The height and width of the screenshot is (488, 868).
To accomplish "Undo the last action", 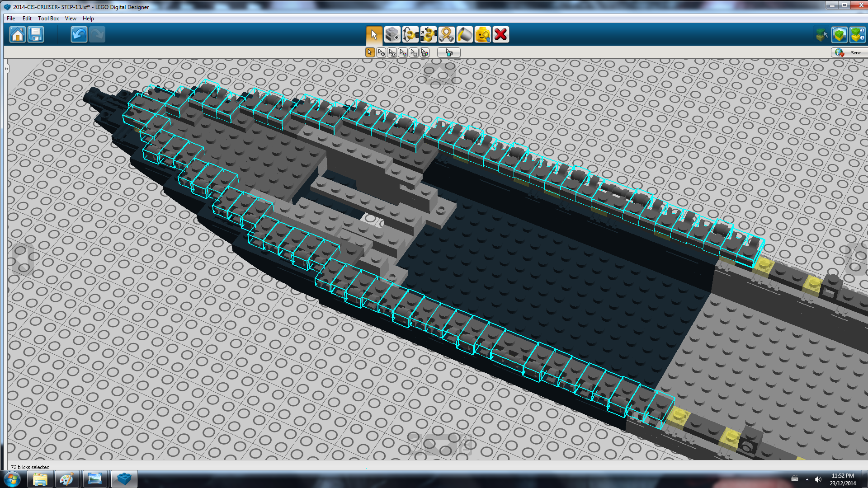I will tap(79, 35).
